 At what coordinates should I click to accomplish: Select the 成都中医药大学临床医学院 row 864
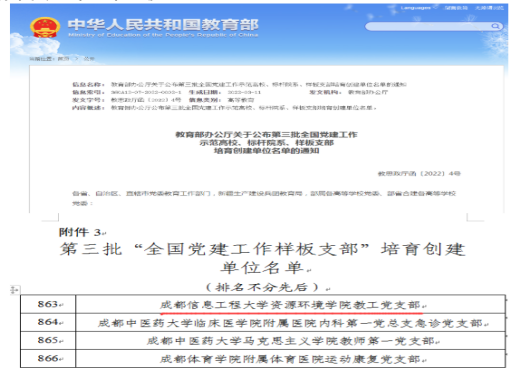click(263, 322)
